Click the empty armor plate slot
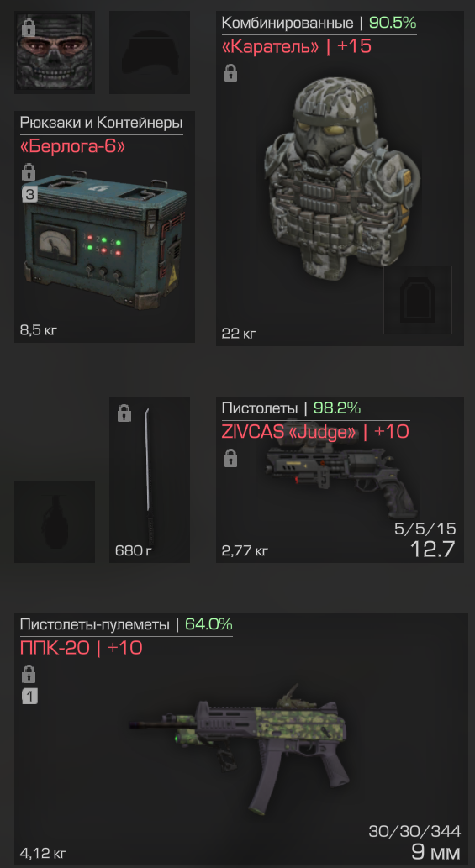475x868 pixels. (x=418, y=299)
